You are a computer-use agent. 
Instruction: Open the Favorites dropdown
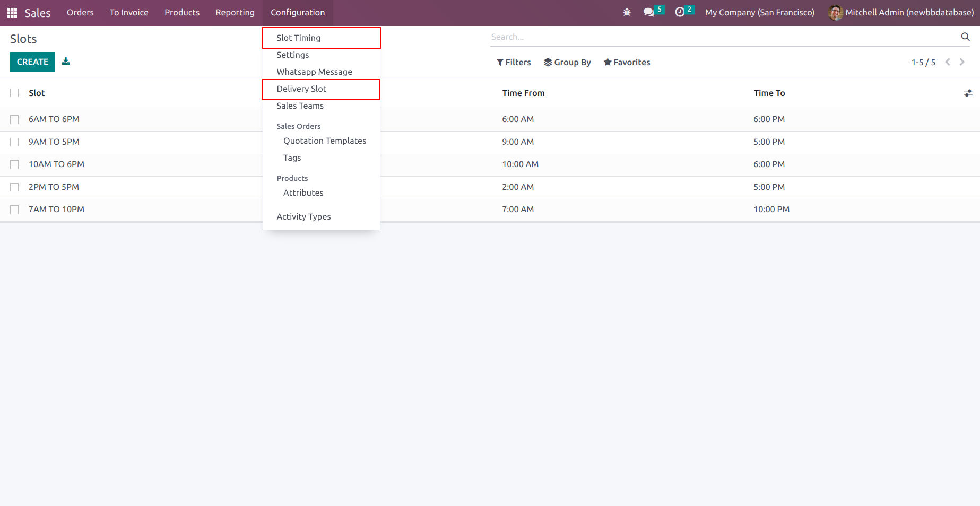pos(627,62)
